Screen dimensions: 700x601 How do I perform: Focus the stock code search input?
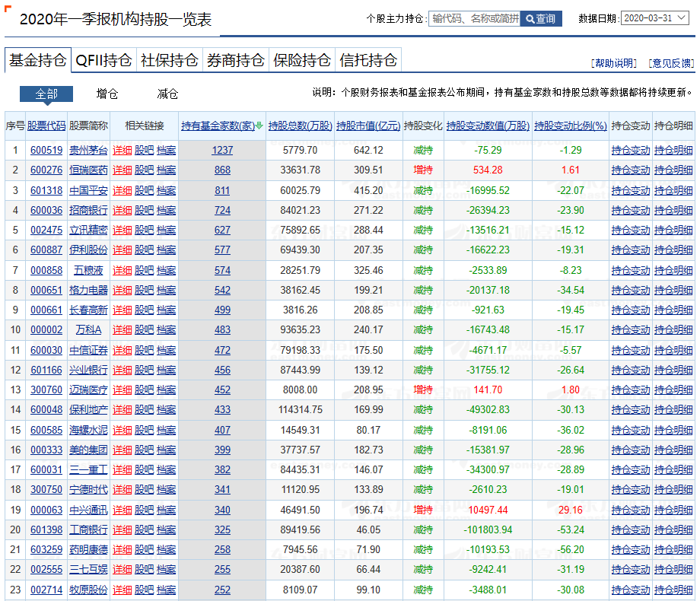pos(475,18)
